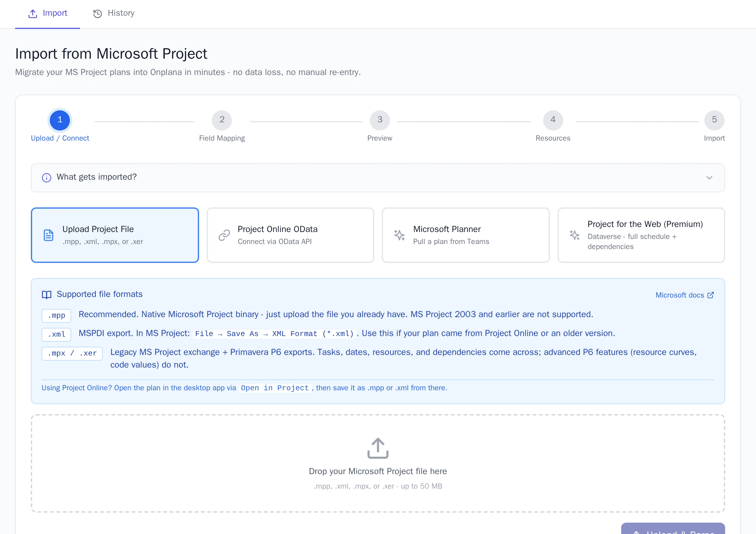Click the document icon on Upload Project File
The image size is (756, 534).
pos(49,235)
